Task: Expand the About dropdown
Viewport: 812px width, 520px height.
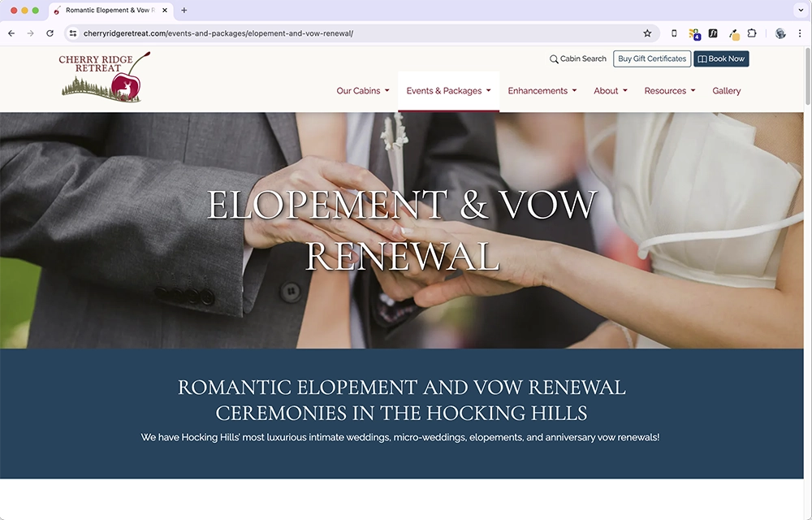Action: coord(611,91)
